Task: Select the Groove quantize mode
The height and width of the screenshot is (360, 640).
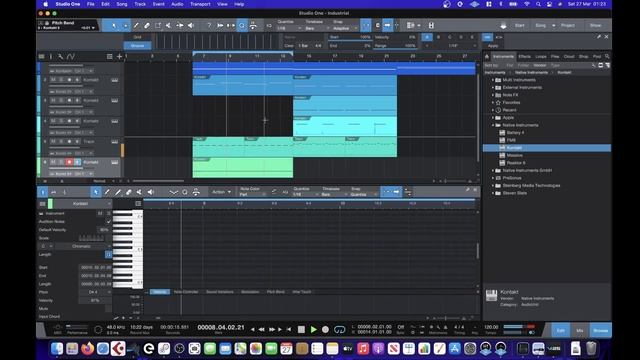Action: tap(138, 45)
